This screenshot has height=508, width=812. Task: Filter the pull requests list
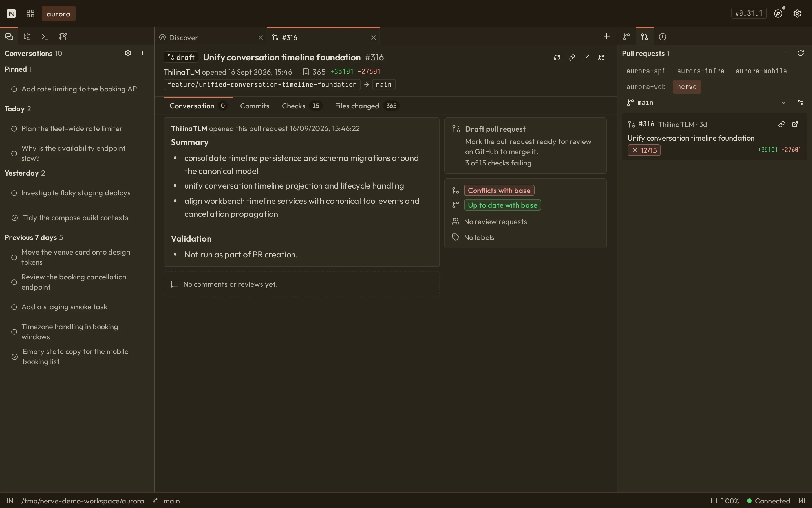pos(786,53)
